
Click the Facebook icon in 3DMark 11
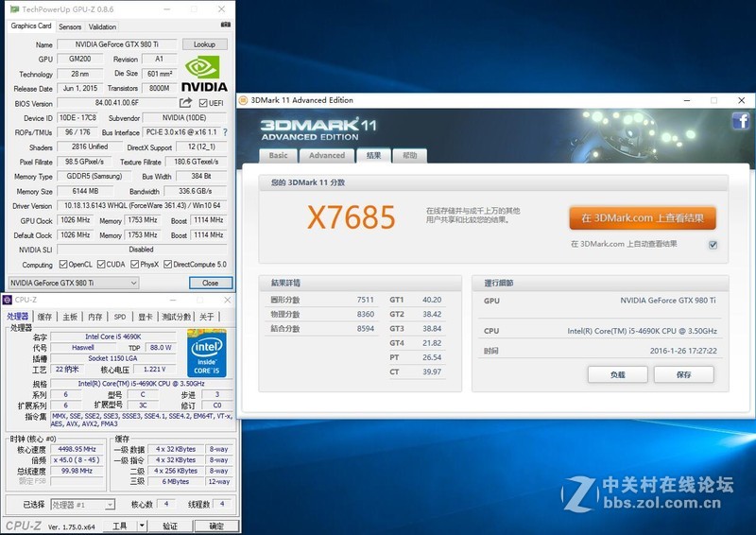pyautogui.click(x=741, y=120)
